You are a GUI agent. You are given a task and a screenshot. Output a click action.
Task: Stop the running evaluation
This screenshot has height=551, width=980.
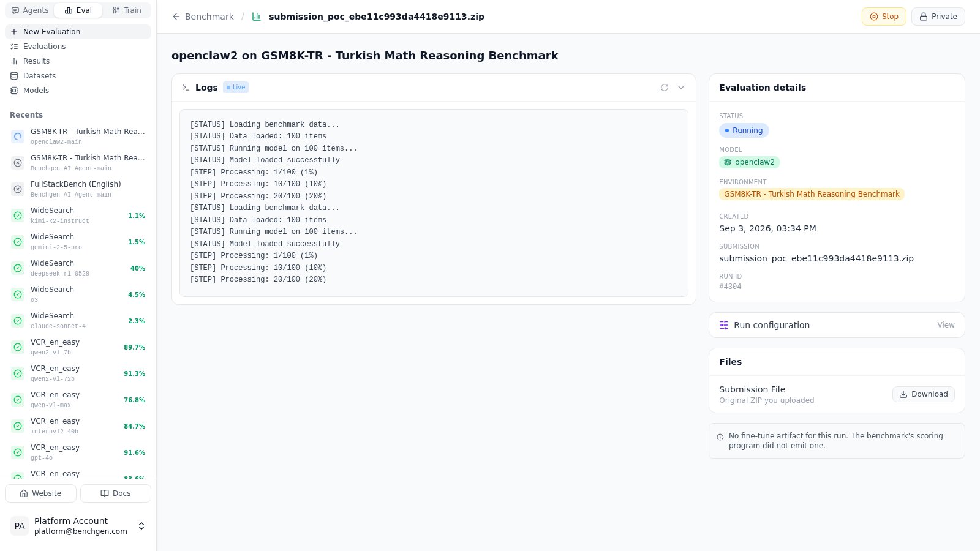[x=884, y=17]
